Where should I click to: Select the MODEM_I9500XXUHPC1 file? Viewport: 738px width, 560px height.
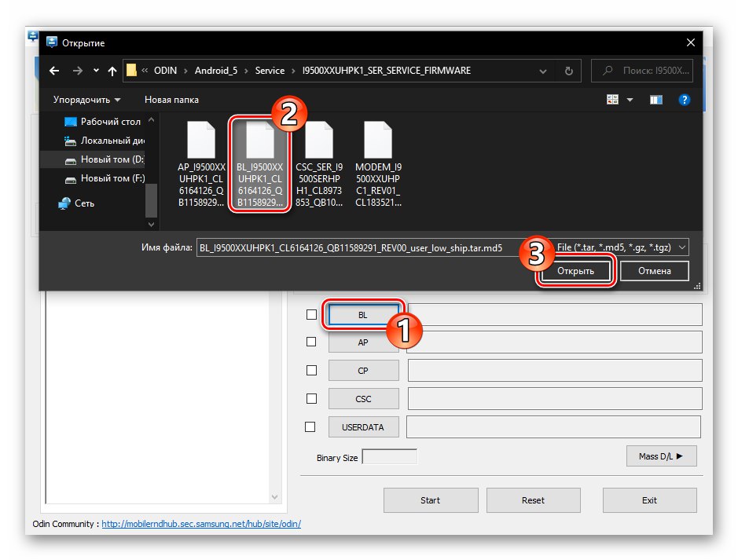click(x=378, y=163)
